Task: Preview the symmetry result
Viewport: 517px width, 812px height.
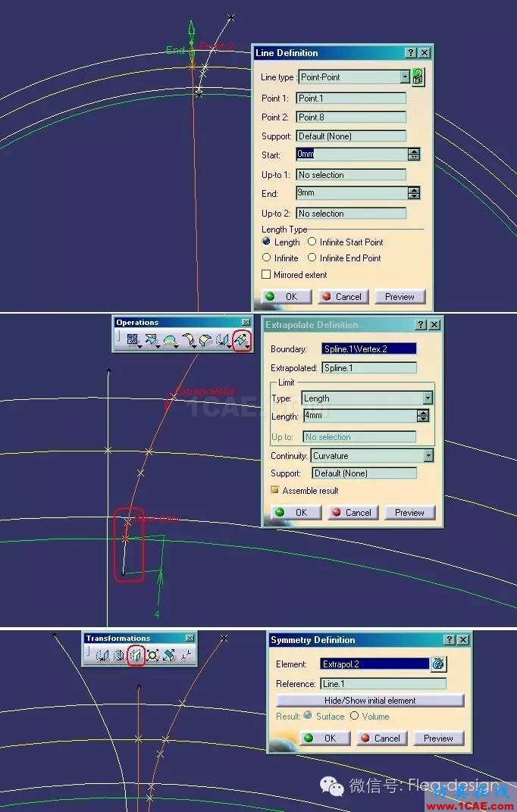Action: pyautogui.click(x=438, y=738)
